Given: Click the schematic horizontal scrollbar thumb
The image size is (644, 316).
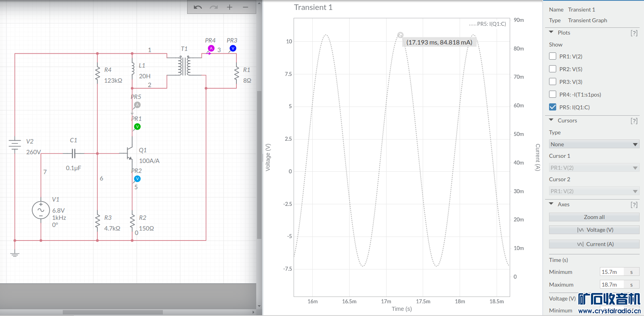Looking at the screenshot, I should click(113, 312).
